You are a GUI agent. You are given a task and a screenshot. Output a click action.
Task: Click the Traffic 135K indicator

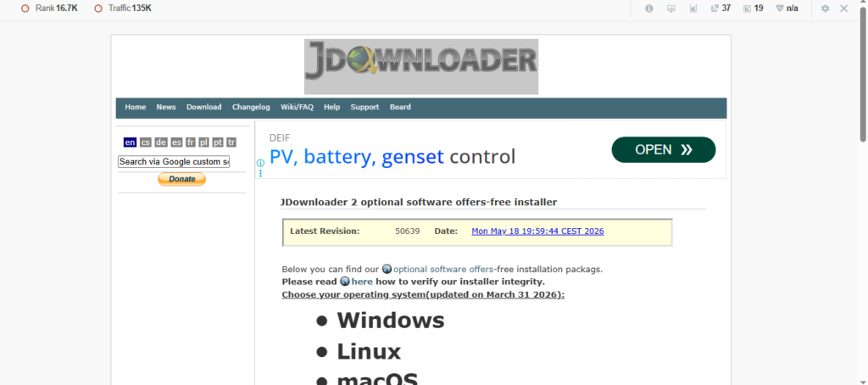pos(123,8)
